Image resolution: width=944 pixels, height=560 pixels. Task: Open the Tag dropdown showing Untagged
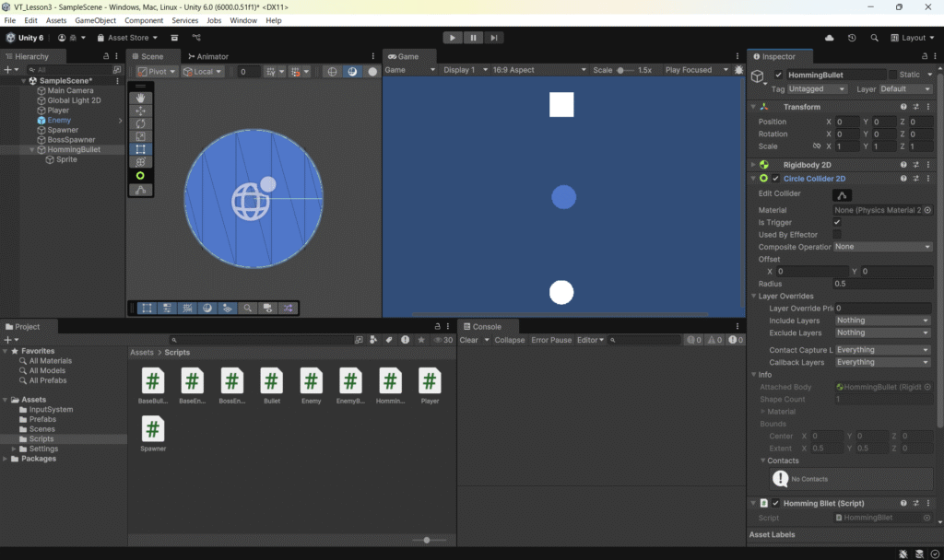point(817,89)
